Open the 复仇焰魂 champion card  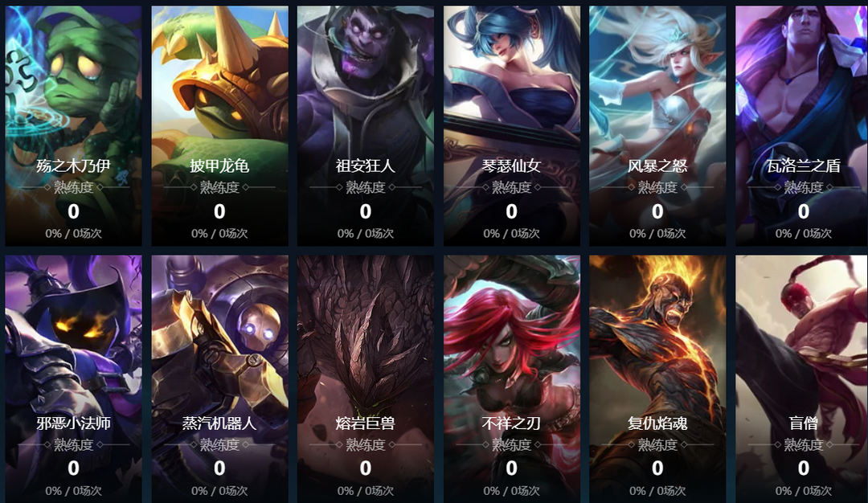coord(657,379)
